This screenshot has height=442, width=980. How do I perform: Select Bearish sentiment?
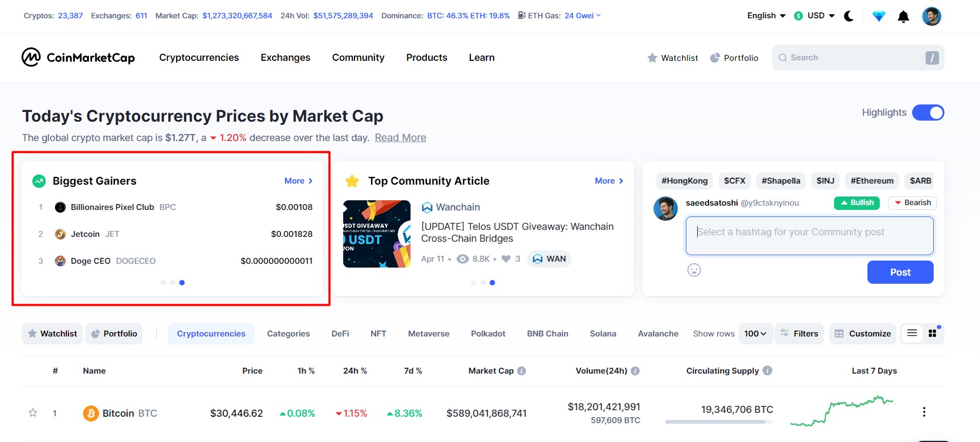point(912,203)
